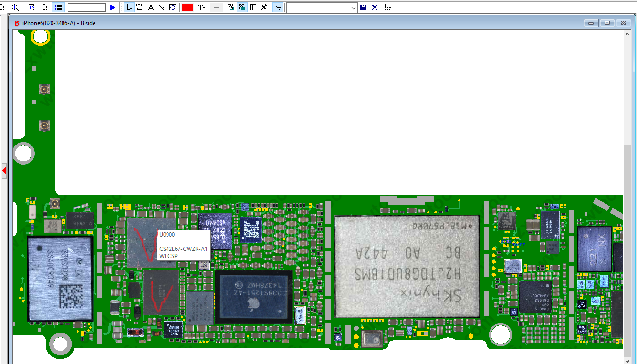The image size is (637, 364).
Task: Click the blue X delete icon
Action: (375, 8)
